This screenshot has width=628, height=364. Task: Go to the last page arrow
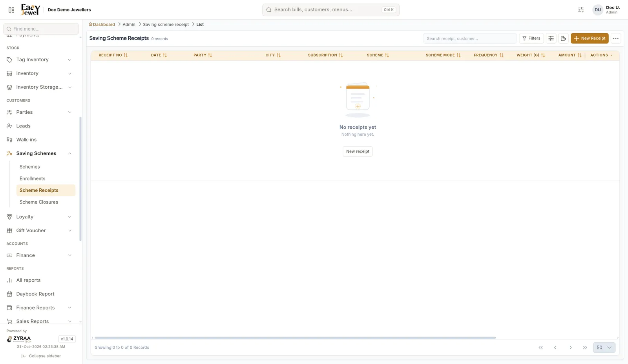[x=585, y=348]
